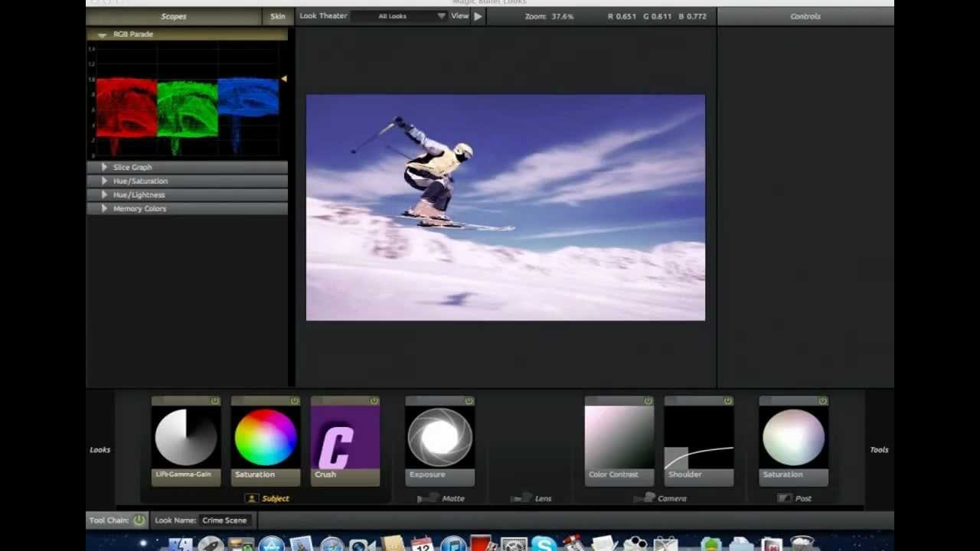Screen dimensions: 980x551
Task: Click the B 0.772 value readout
Action: click(x=692, y=16)
